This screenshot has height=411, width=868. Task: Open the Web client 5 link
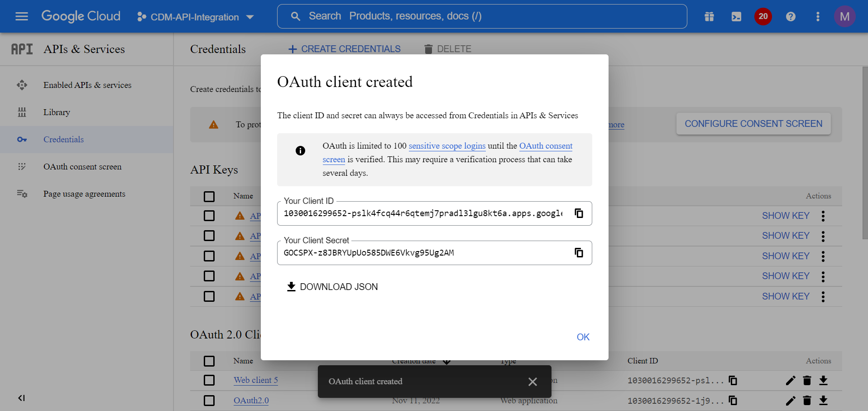[x=256, y=380]
